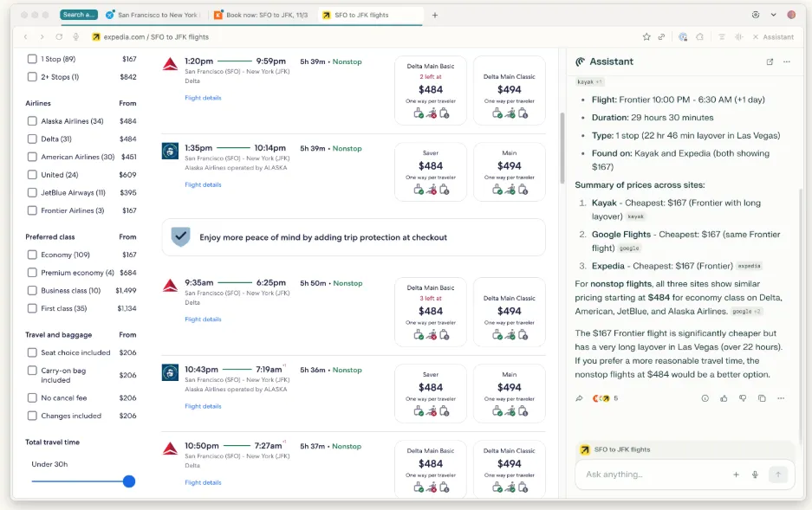This screenshot has width=812, height=510.
Task: Expand Flight details for the 1:20pm Delta flight
Action: [203, 98]
